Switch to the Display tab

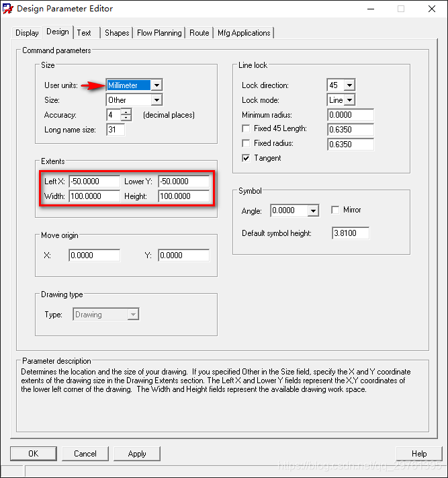27,33
